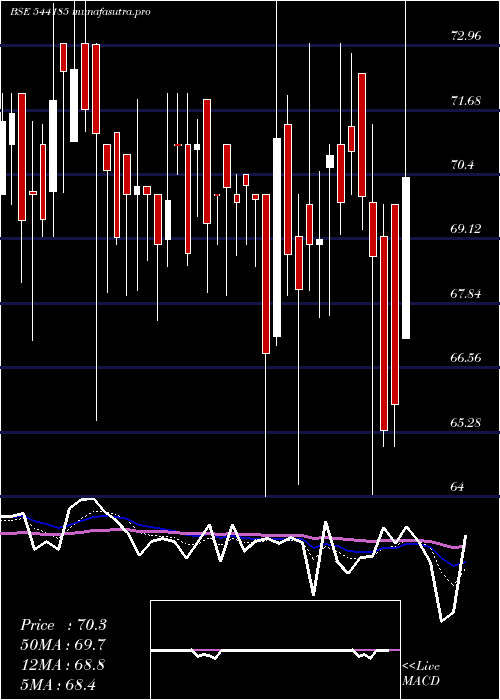Click the 71.68 price axis label
Viewport: 500px width, 700px height.
(x=466, y=101)
